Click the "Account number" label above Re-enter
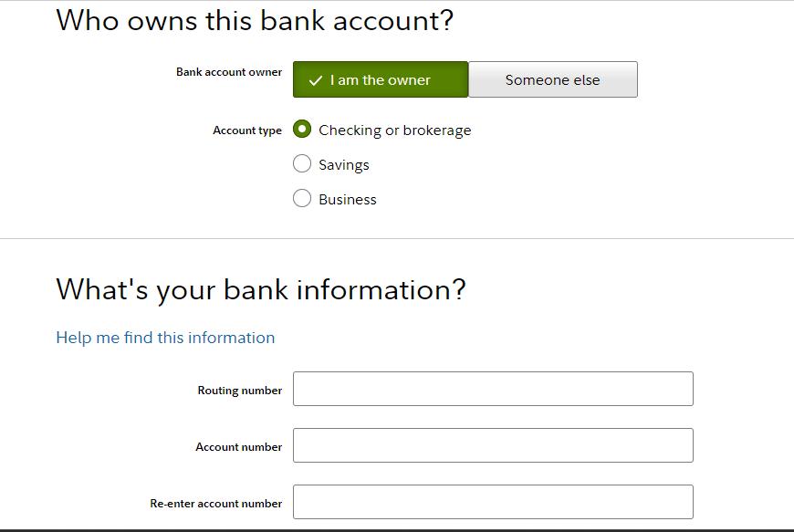 coord(239,447)
